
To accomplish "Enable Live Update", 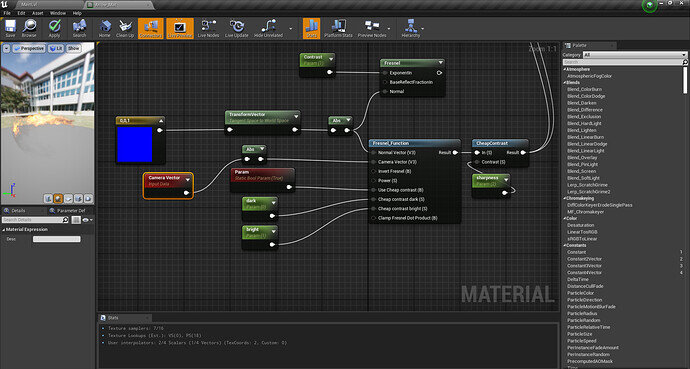I will click(237, 29).
